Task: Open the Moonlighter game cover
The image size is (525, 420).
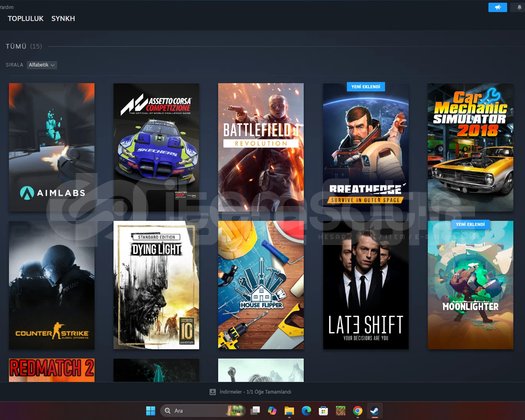Action: [470, 285]
